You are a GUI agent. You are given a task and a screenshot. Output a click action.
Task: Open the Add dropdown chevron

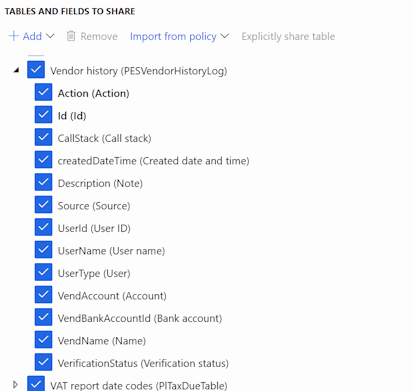click(x=50, y=36)
